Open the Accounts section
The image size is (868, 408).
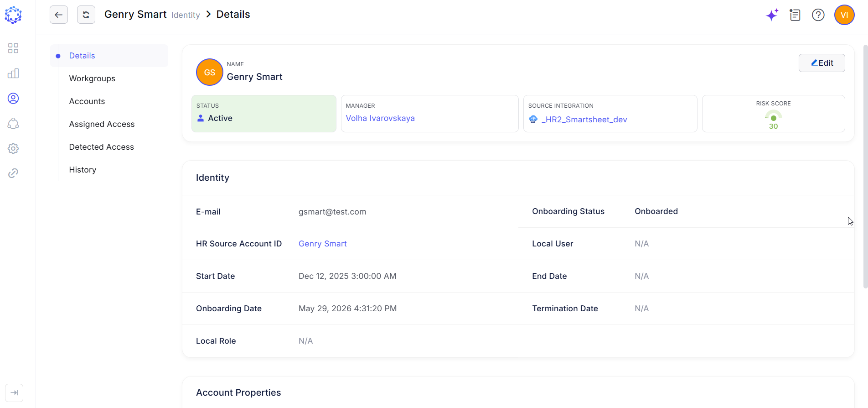87,101
